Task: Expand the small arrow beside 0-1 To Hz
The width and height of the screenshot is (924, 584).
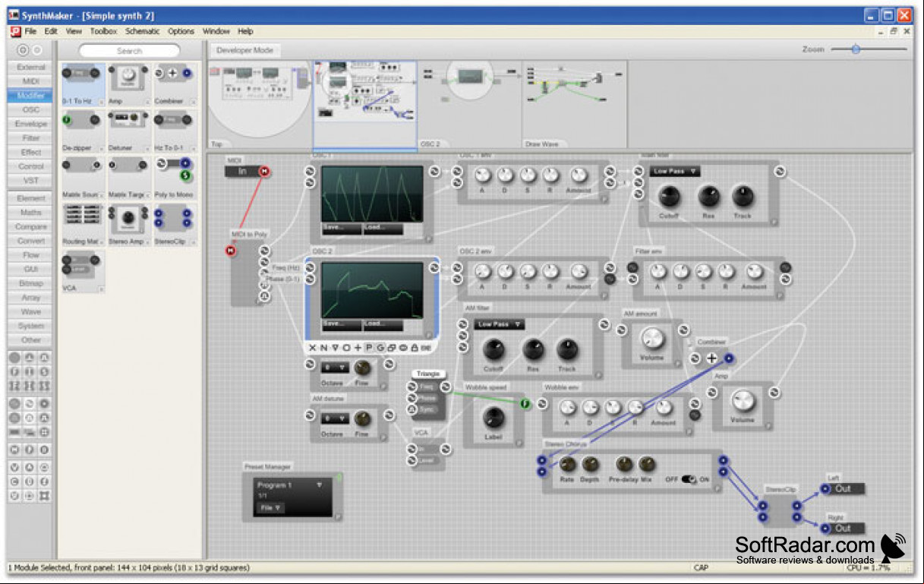Action: (100, 101)
